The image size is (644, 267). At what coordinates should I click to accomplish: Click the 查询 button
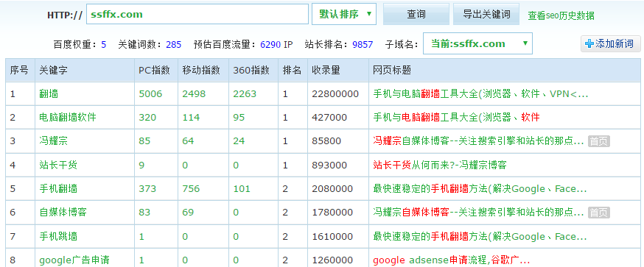(x=416, y=15)
